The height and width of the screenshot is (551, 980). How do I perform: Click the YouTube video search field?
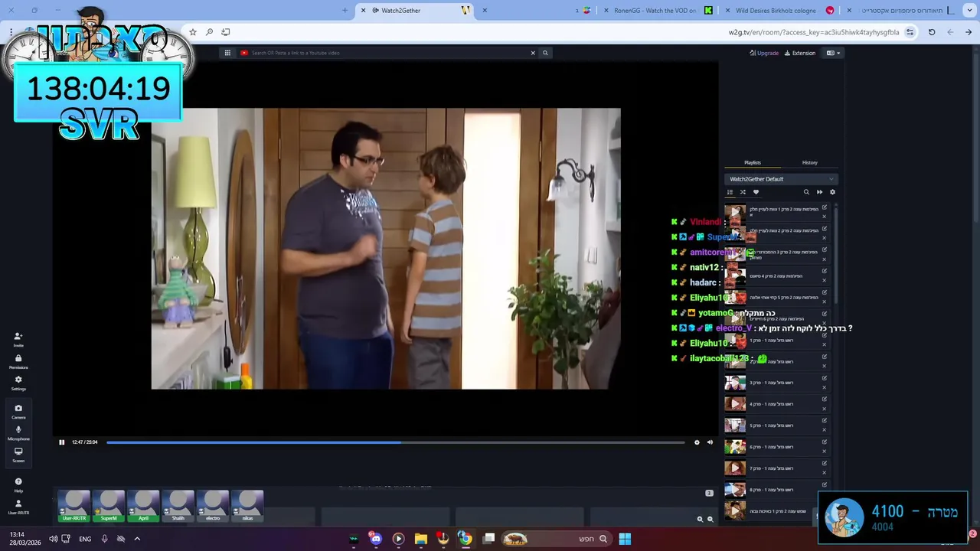point(389,53)
